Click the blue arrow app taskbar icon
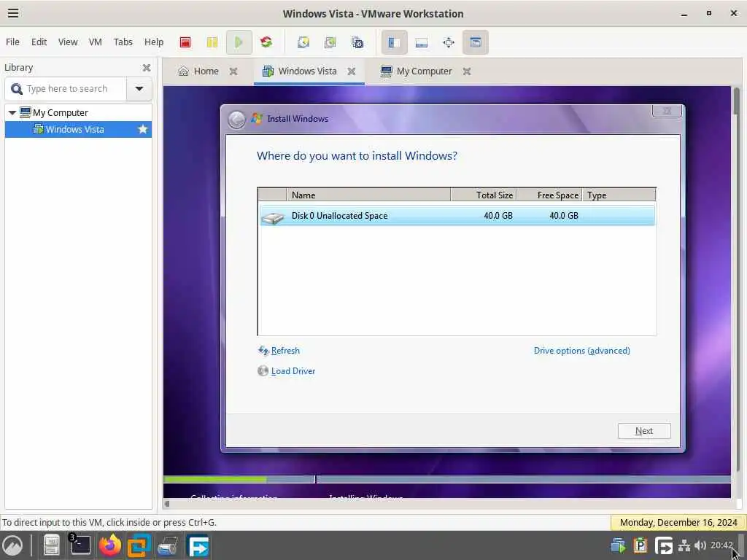The width and height of the screenshot is (747, 560). (198, 545)
